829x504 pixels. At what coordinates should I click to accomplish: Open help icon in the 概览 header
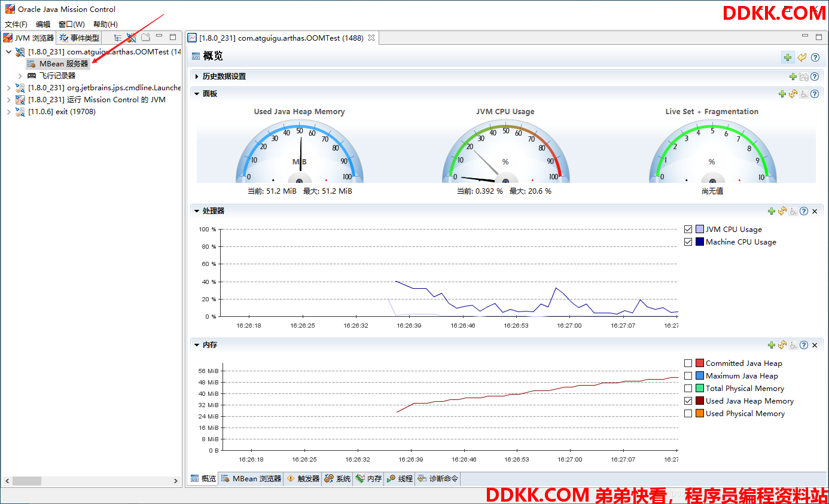pyautogui.click(x=815, y=57)
